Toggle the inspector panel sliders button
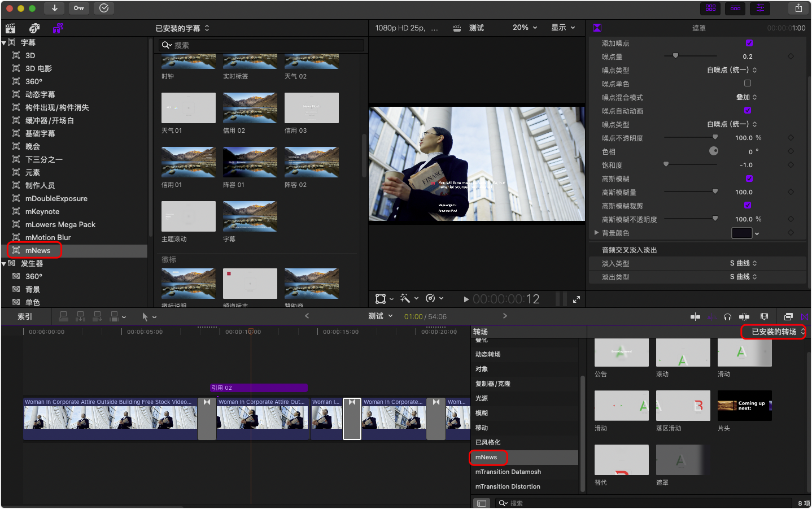Viewport: 812px width, 509px height. pos(760,8)
